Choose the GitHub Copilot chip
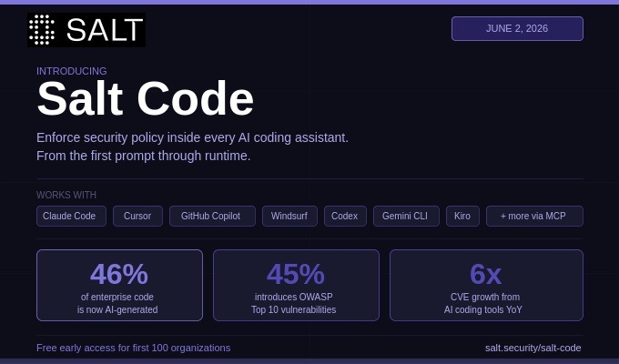This screenshot has height=364, width=619. pos(212,216)
